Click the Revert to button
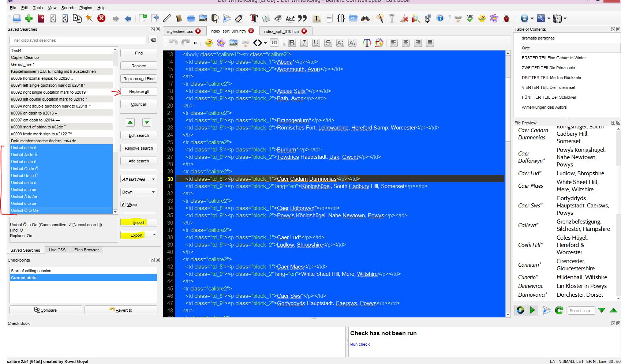Viewport: 621px width, 364px height. tap(121, 310)
